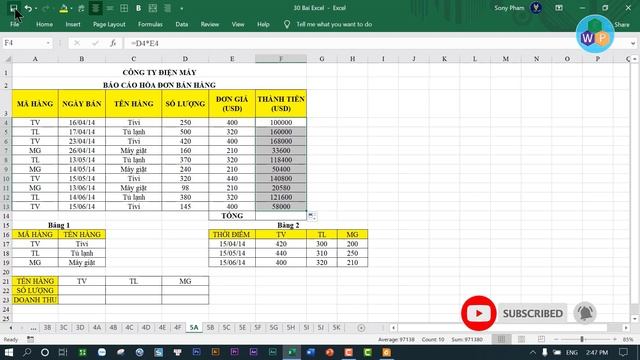Toggle Bold in quick access toolbar
Viewport: 640px width, 360px height.
tap(138, 8)
